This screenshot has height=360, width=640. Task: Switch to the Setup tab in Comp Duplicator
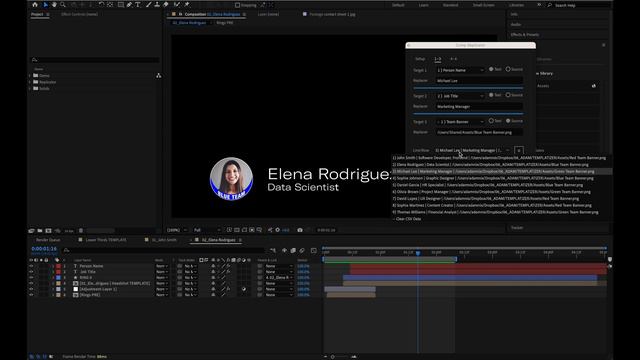pyautogui.click(x=420, y=59)
